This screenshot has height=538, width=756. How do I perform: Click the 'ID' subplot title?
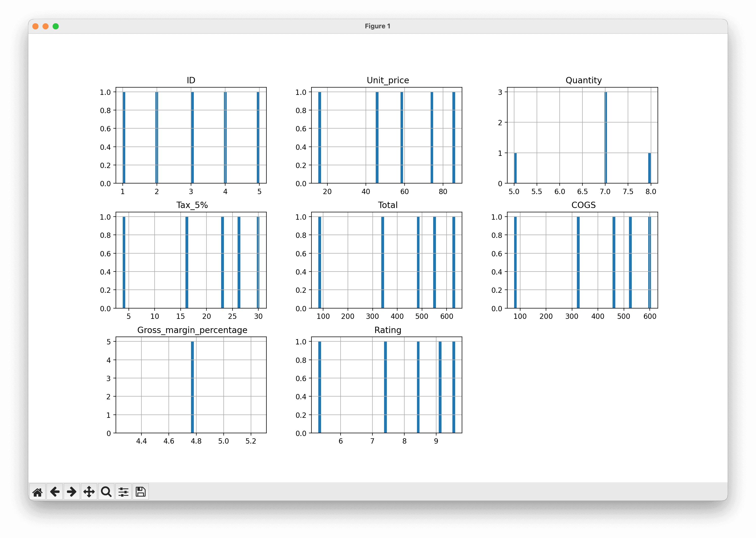pyautogui.click(x=191, y=80)
